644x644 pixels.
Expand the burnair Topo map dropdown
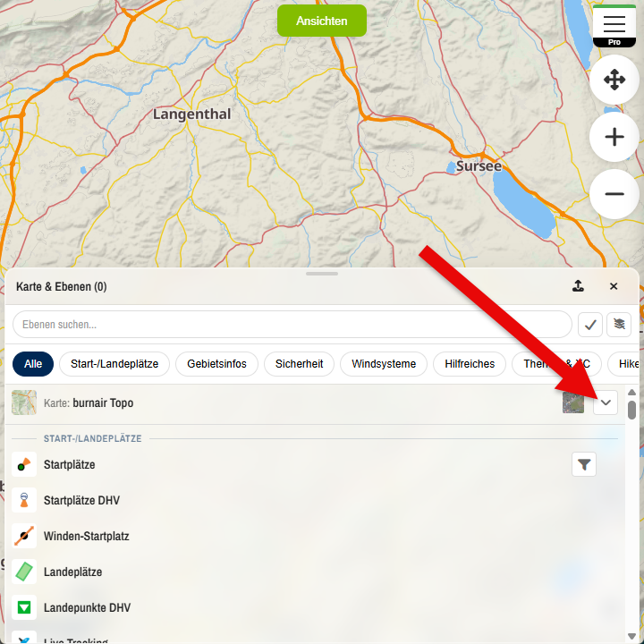click(x=606, y=402)
